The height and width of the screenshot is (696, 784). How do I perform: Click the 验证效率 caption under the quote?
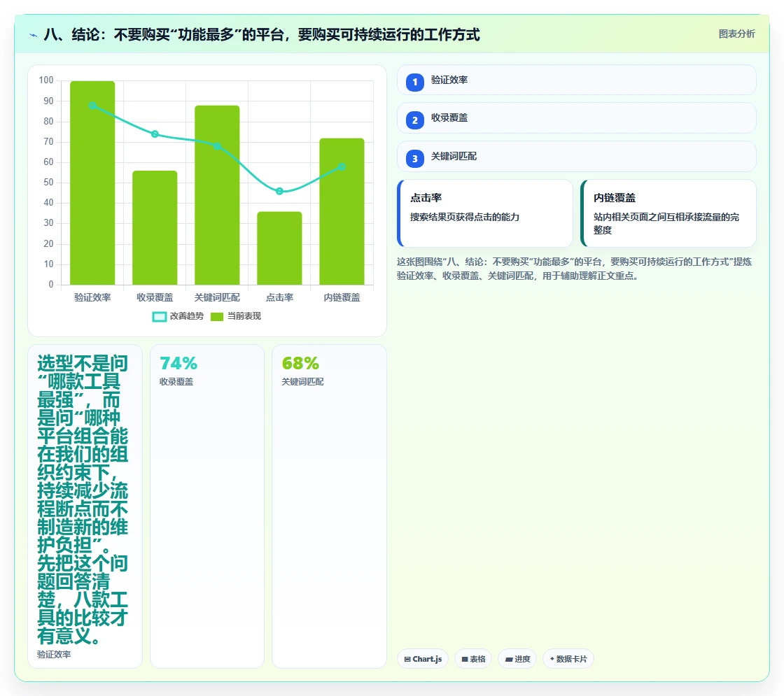coord(54,655)
